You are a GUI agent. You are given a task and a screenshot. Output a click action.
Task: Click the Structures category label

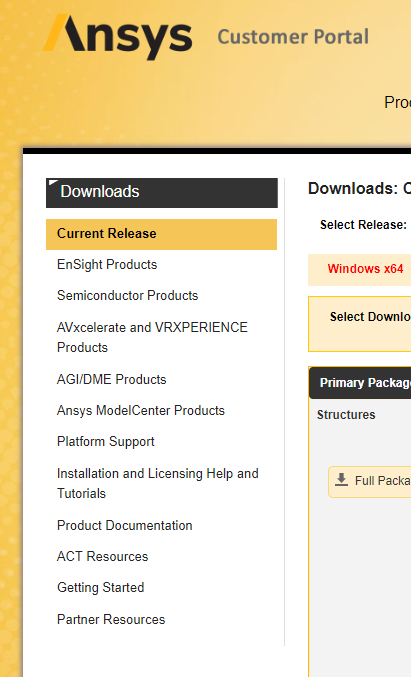tap(346, 414)
